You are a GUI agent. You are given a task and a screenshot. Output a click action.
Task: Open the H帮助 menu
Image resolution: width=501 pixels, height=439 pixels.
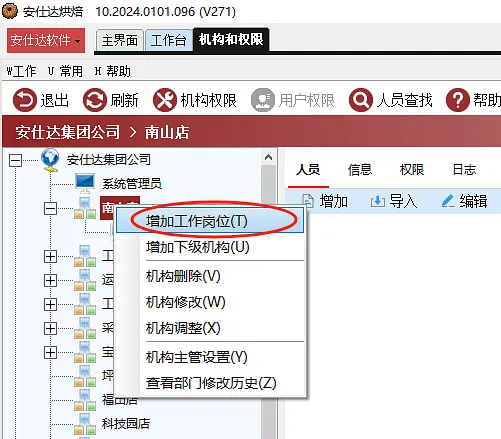(113, 71)
